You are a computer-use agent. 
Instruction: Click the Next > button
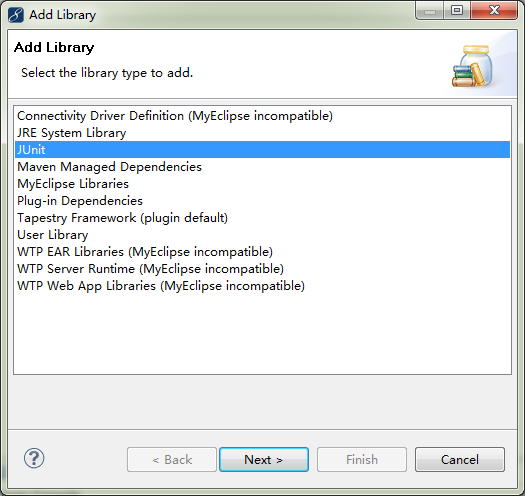(x=264, y=459)
